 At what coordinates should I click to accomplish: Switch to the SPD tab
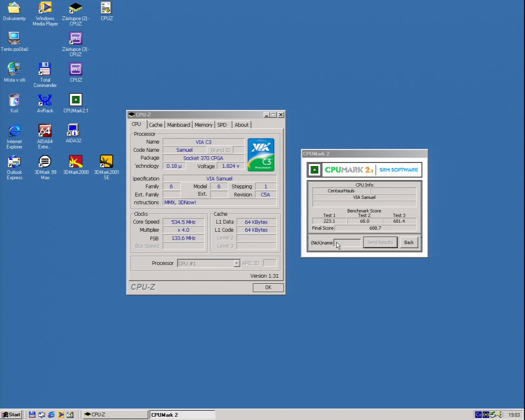click(222, 125)
